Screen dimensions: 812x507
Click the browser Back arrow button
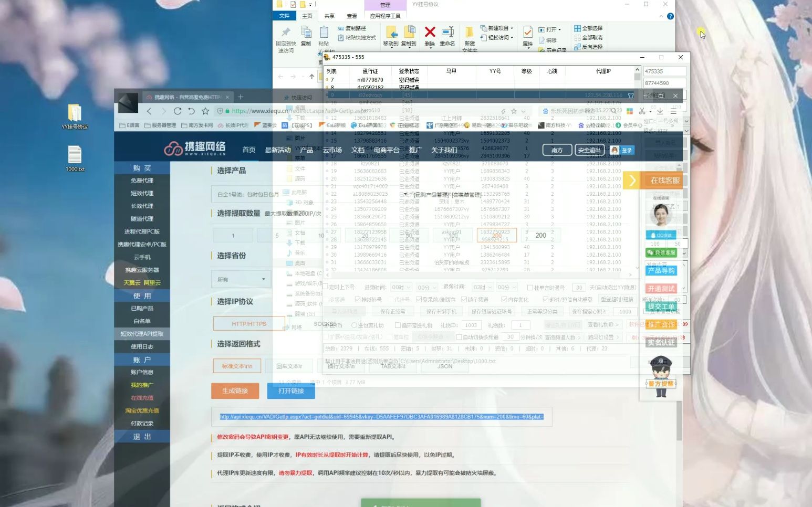point(149,111)
